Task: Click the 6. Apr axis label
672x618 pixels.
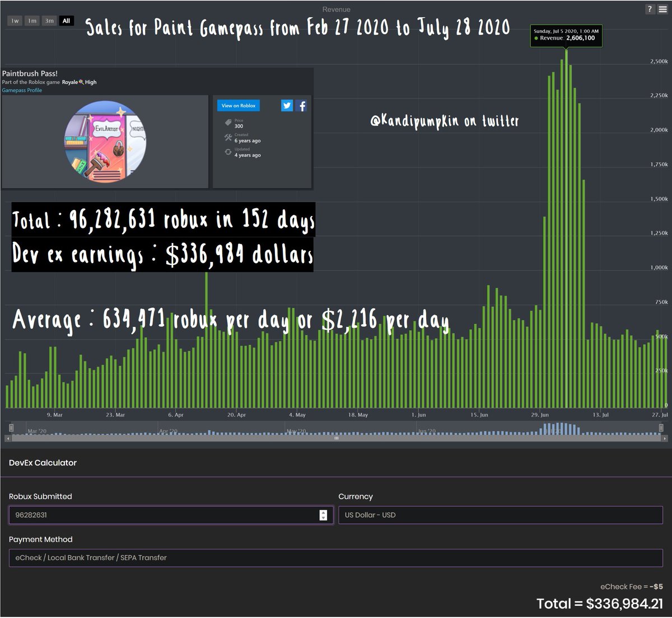Action: coord(176,415)
